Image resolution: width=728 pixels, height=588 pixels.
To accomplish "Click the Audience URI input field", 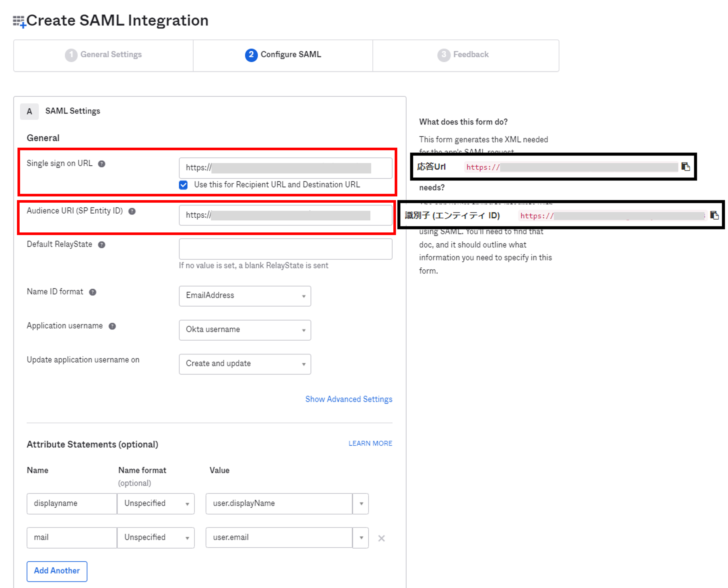I will pyautogui.click(x=285, y=215).
